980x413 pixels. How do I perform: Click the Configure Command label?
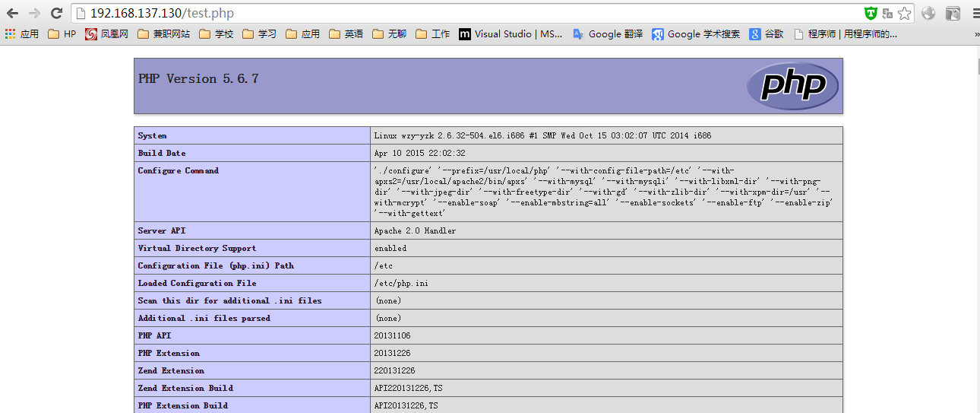[178, 170]
